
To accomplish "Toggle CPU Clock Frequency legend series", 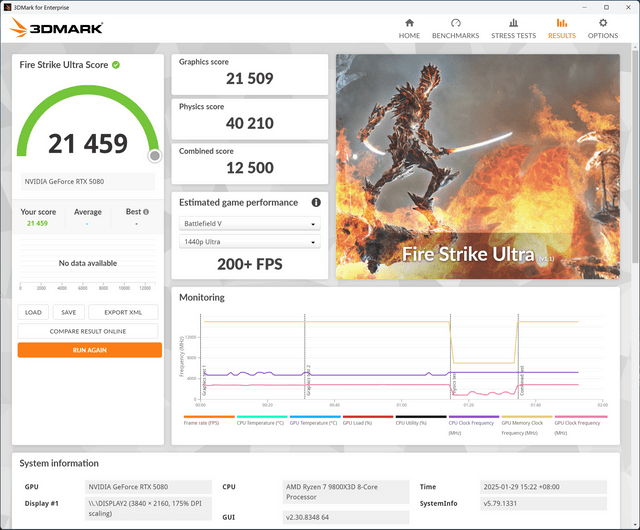I will [x=474, y=425].
